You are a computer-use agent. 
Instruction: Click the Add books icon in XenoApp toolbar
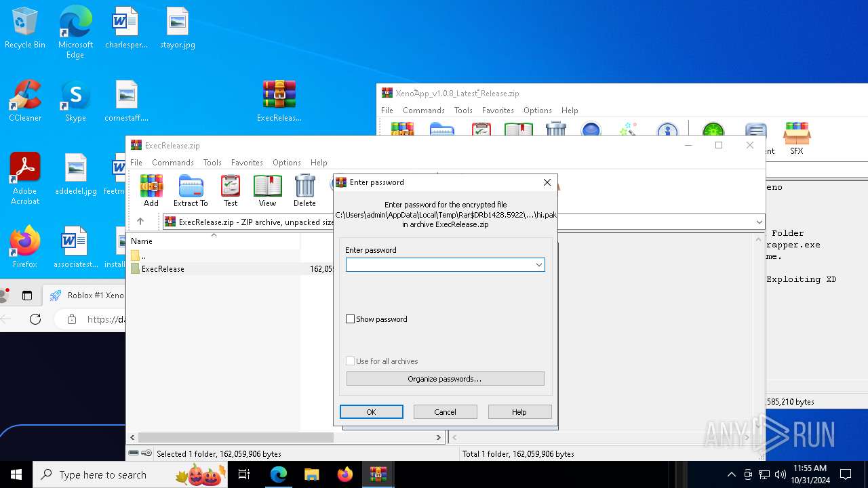pos(402,130)
